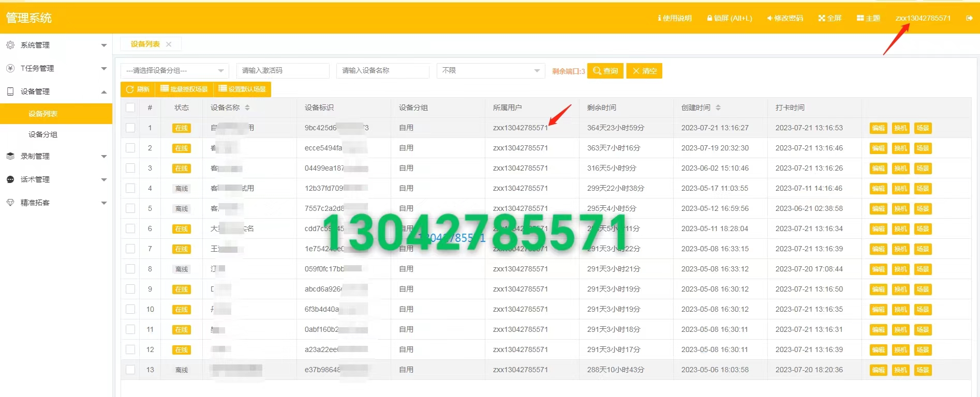Open 使用说明 info icon
The image size is (980, 397).
point(659,18)
